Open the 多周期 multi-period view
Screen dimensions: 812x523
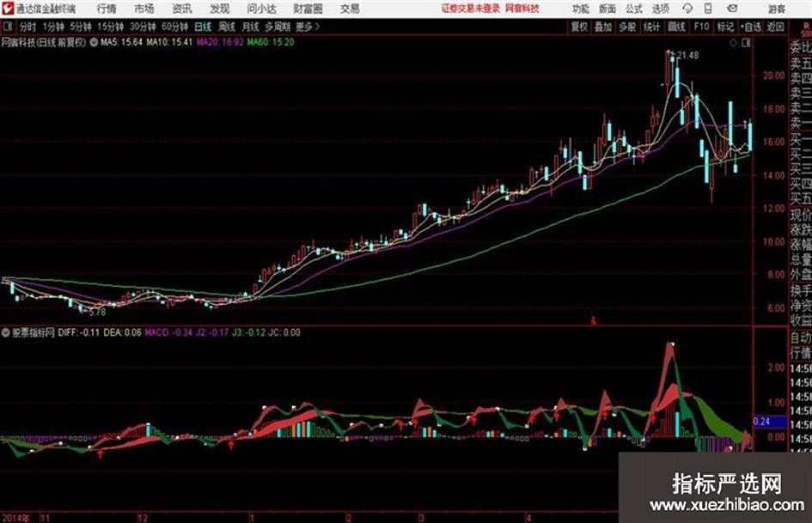pyautogui.click(x=278, y=27)
